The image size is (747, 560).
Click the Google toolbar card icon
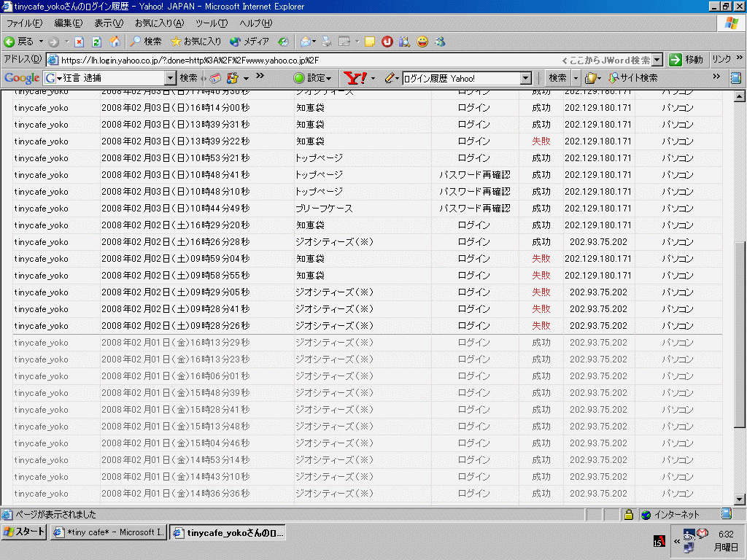tap(215, 78)
